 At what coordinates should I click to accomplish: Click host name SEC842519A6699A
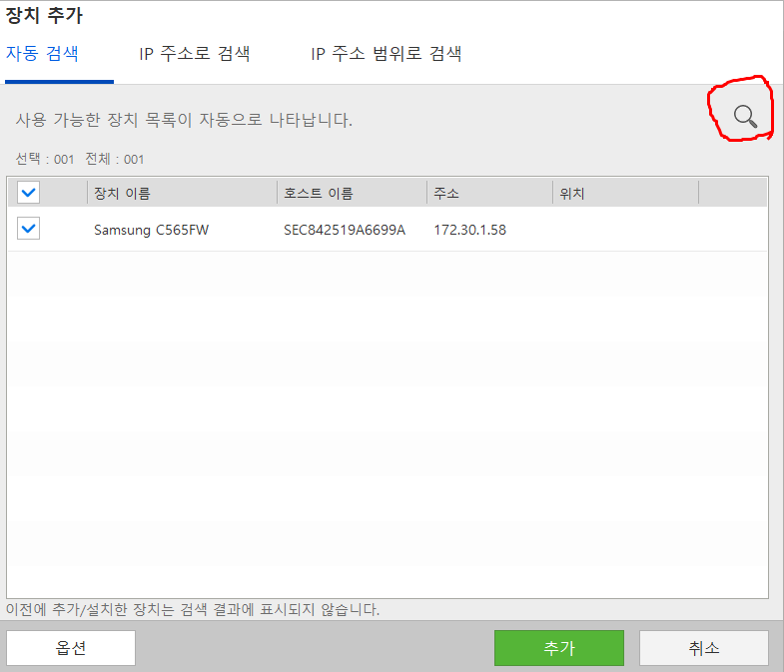point(345,230)
